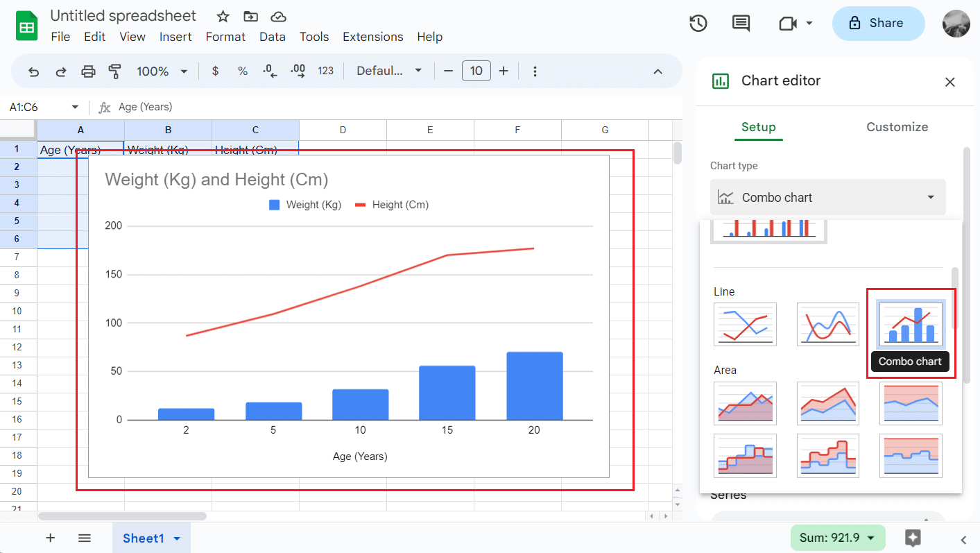Screen dimensions: 980x553
Task: Decrease decimal places
Action: 270,71
